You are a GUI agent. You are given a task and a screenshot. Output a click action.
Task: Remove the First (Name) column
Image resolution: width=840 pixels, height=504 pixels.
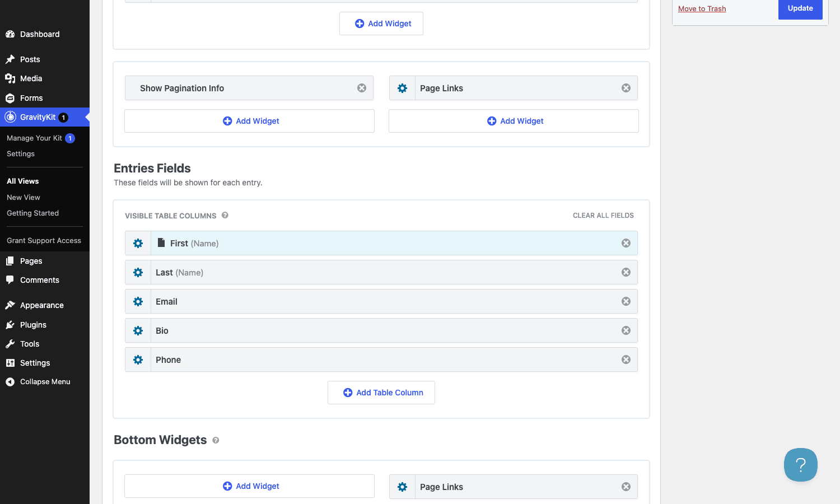point(626,243)
